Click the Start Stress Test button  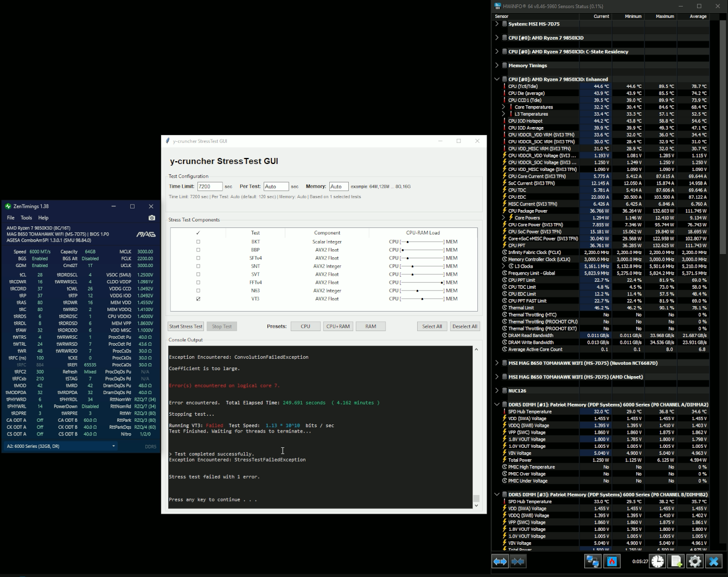(186, 326)
